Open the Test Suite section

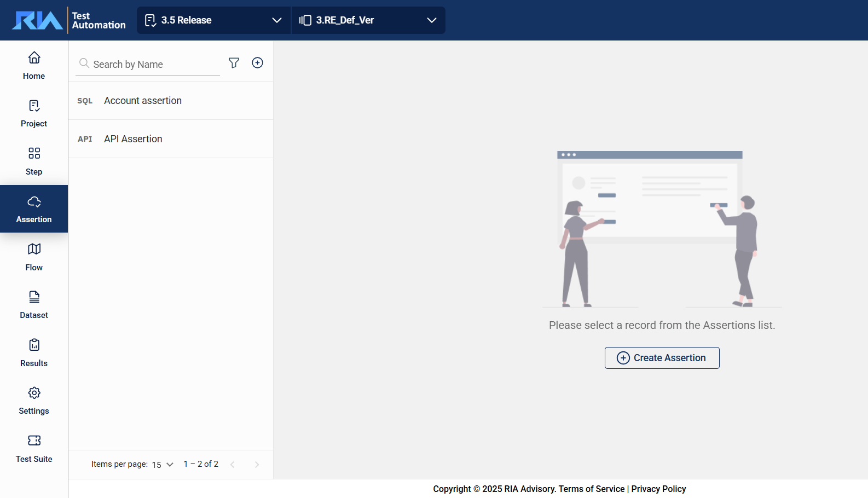point(34,448)
